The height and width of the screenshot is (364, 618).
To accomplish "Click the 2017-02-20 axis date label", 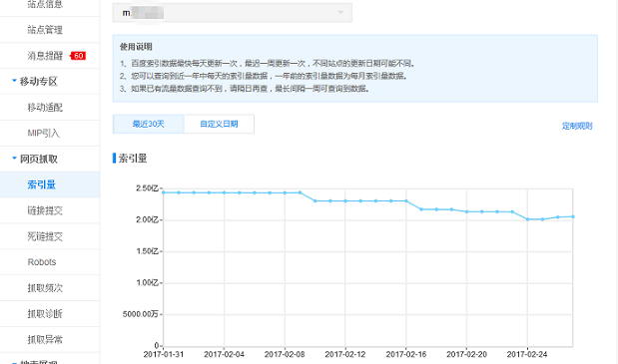I will tap(466, 354).
